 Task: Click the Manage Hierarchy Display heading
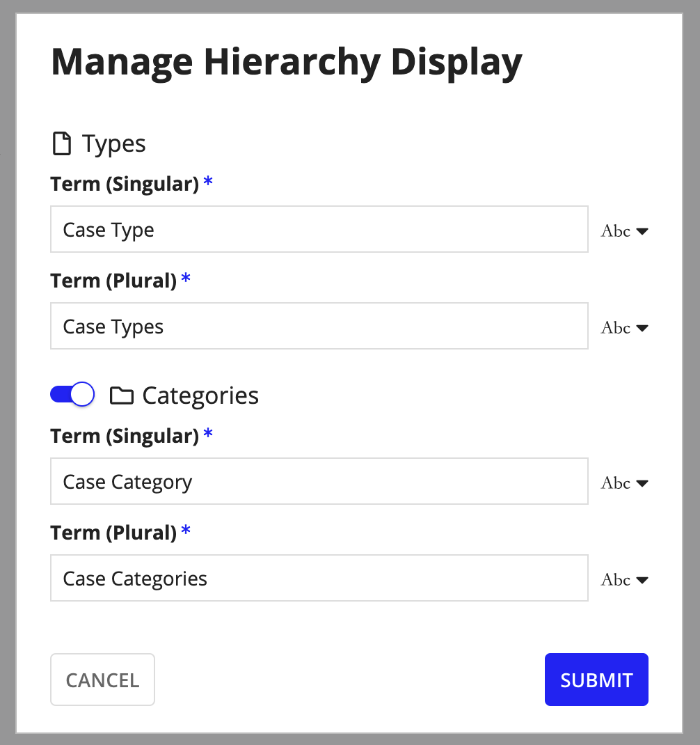[x=287, y=63]
